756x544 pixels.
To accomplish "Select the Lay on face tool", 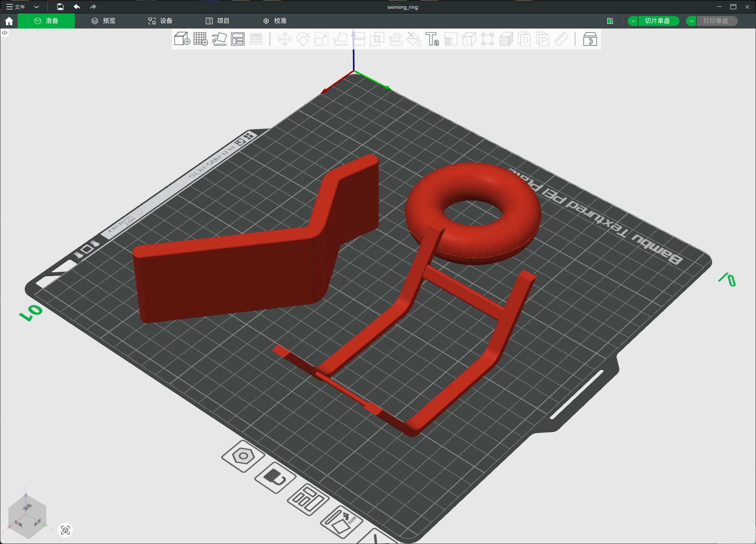I will [x=340, y=39].
